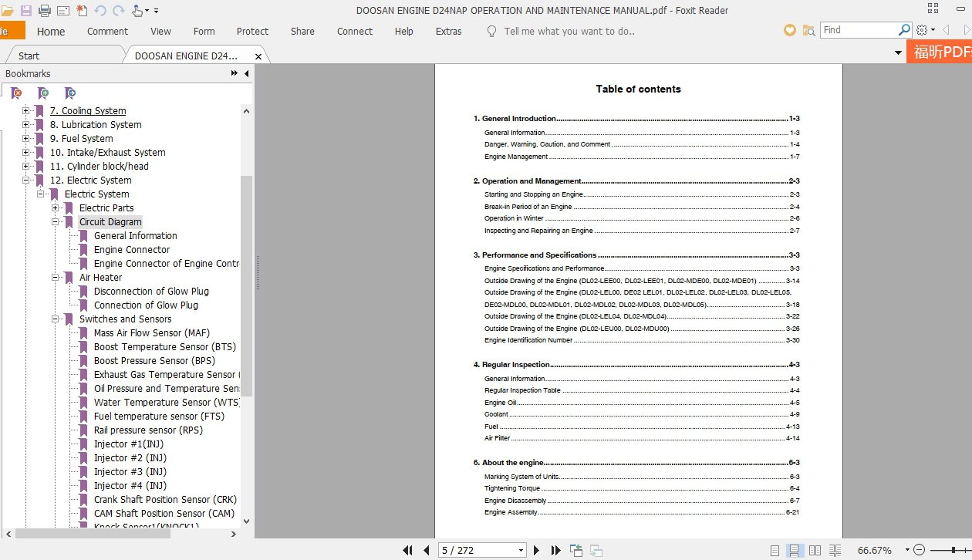972x560 pixels.
Task: Click the zoom out minus icon
Action: (x=918, y=550)
